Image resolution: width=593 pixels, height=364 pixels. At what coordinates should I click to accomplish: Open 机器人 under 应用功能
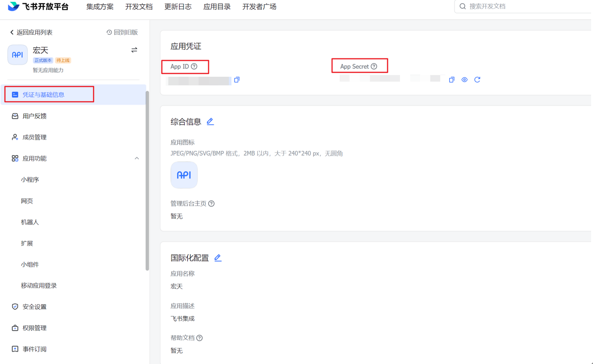click(30, 222)
